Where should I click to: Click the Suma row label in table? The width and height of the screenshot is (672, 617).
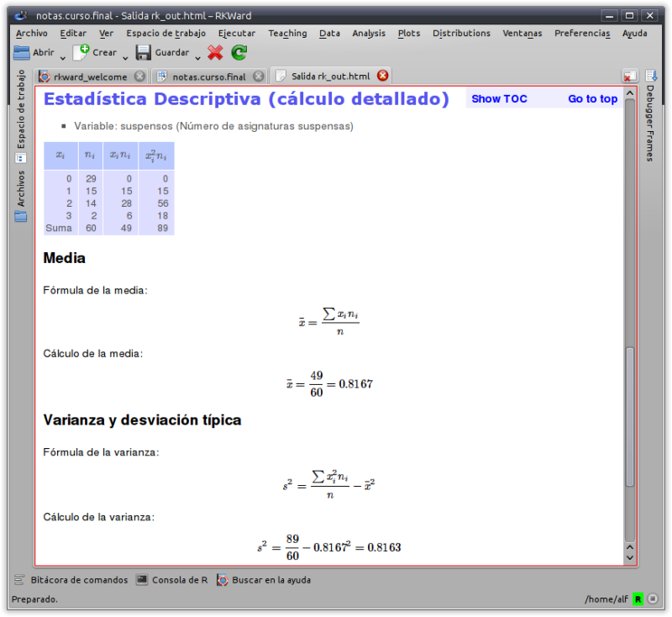tap(59, 228)
